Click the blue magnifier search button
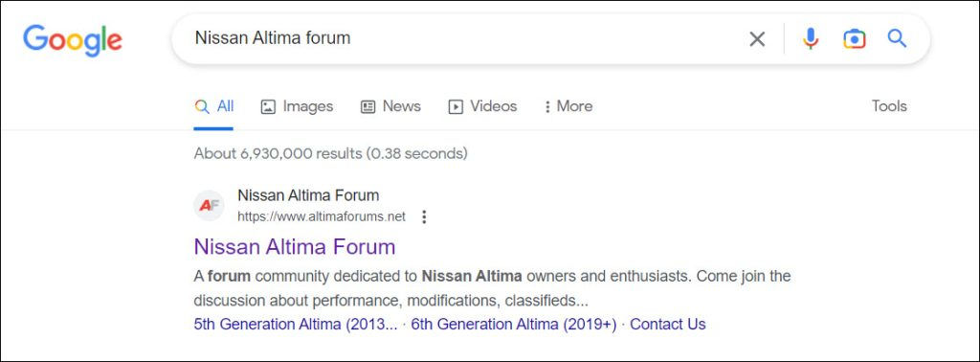Image resolution: width=980 pixels, height=362 pixels. (x=897, y=38)
